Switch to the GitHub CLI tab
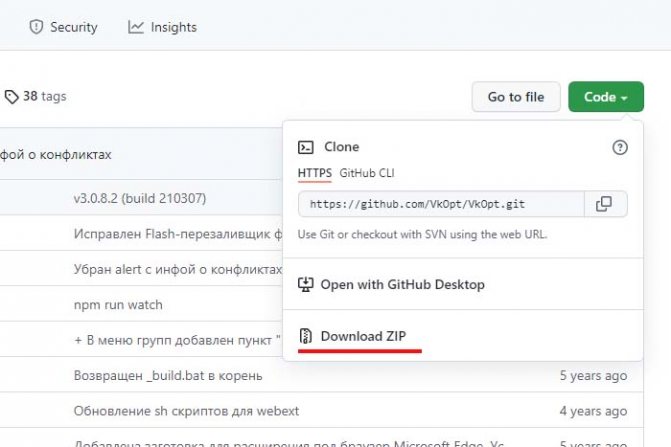This screenshot has width=671, height=447. pyautogui.click(x=367, y=173)
